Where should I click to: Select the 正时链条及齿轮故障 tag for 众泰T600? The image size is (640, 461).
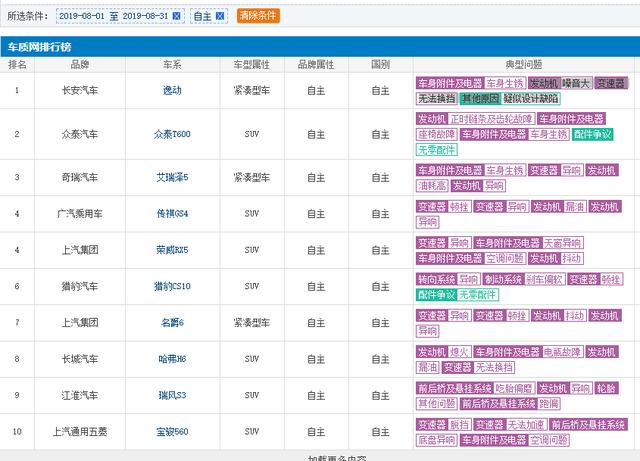pos(491,119)
